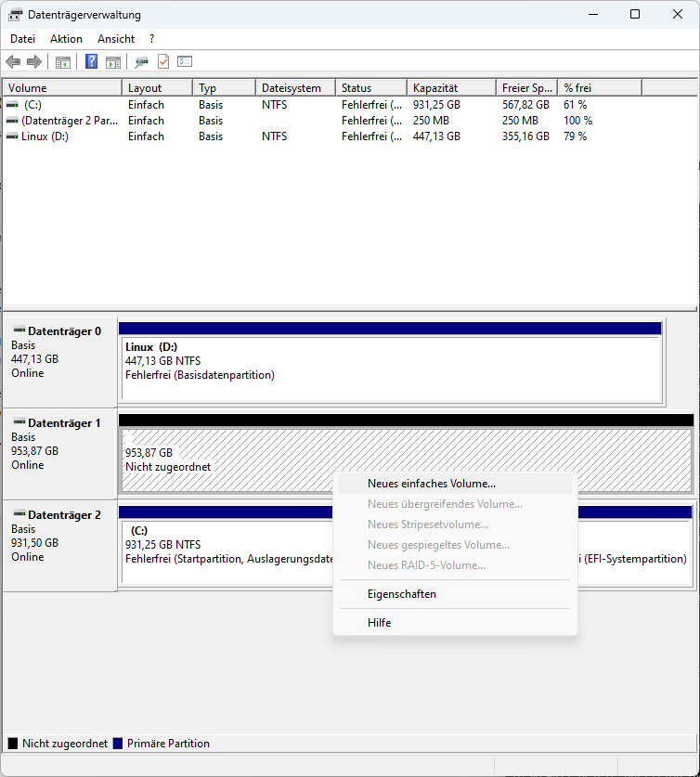Sort by the Volume column header

tap(62, 87)
